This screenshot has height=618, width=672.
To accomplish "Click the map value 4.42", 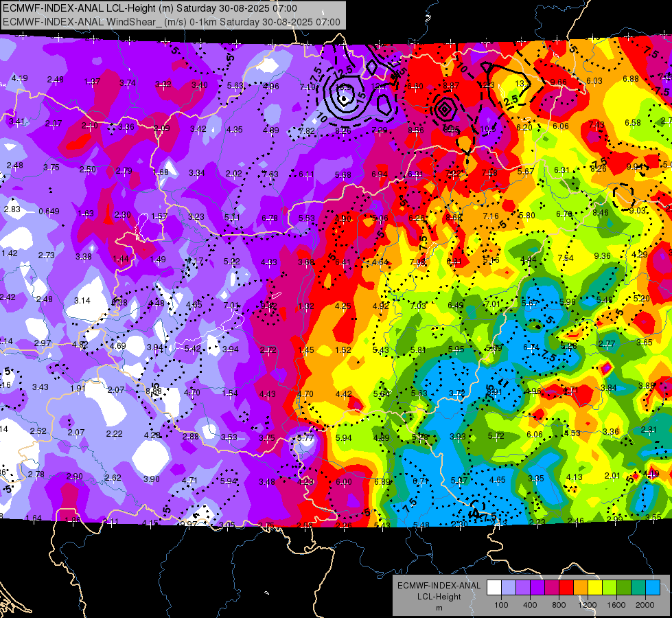I will click(344, 393).
